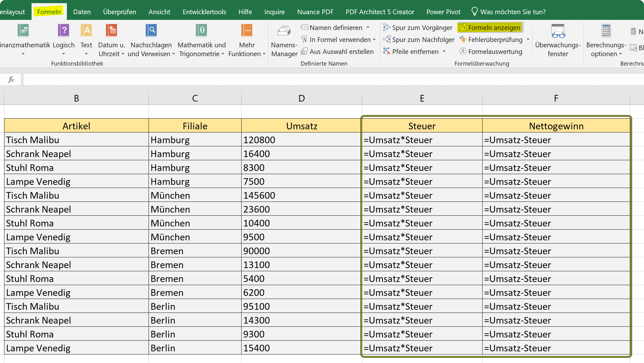Expand the In Formel verwenden dropdown arrow
The height and width of the screenshot is (363, 644).
(x=374, y=39)
